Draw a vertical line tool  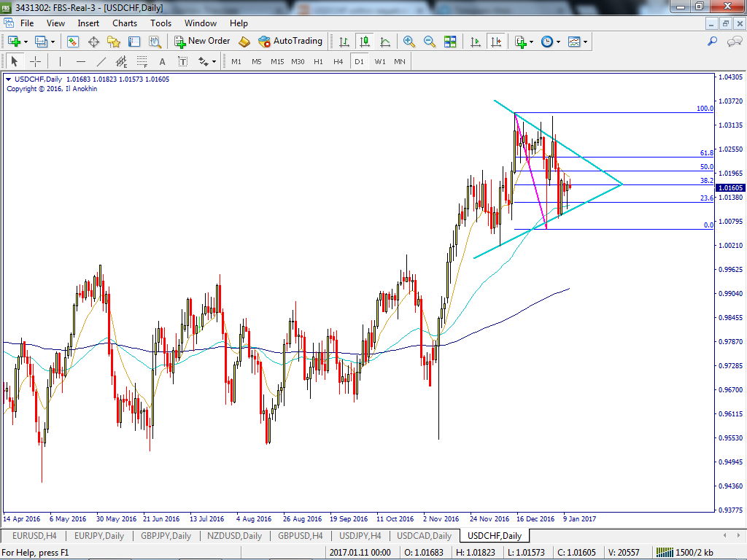60,61
